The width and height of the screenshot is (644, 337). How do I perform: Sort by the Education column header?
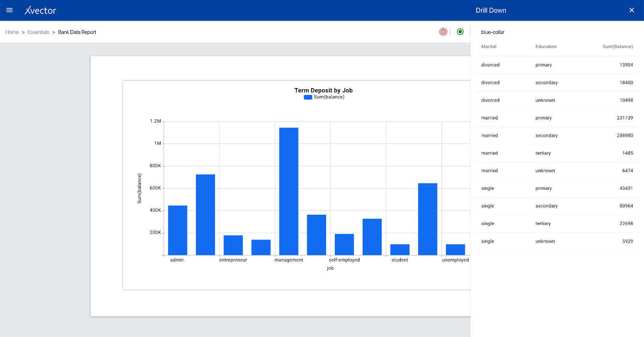[546, 47]
